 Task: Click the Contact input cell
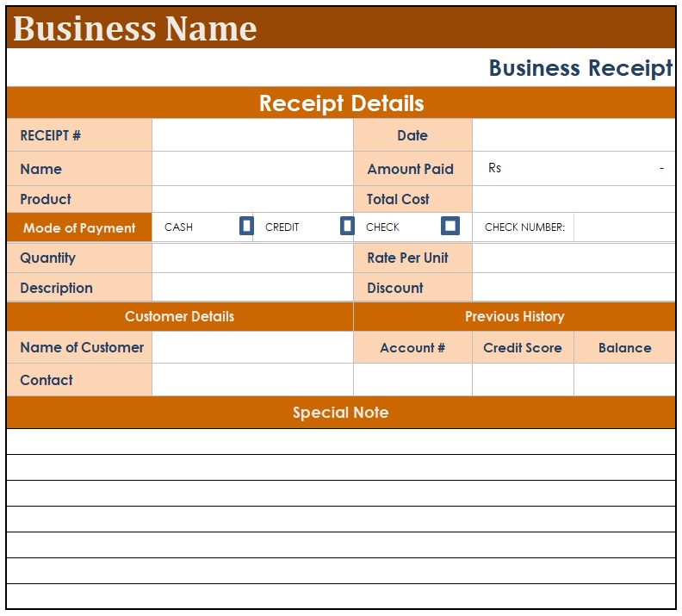click(252, 380)
